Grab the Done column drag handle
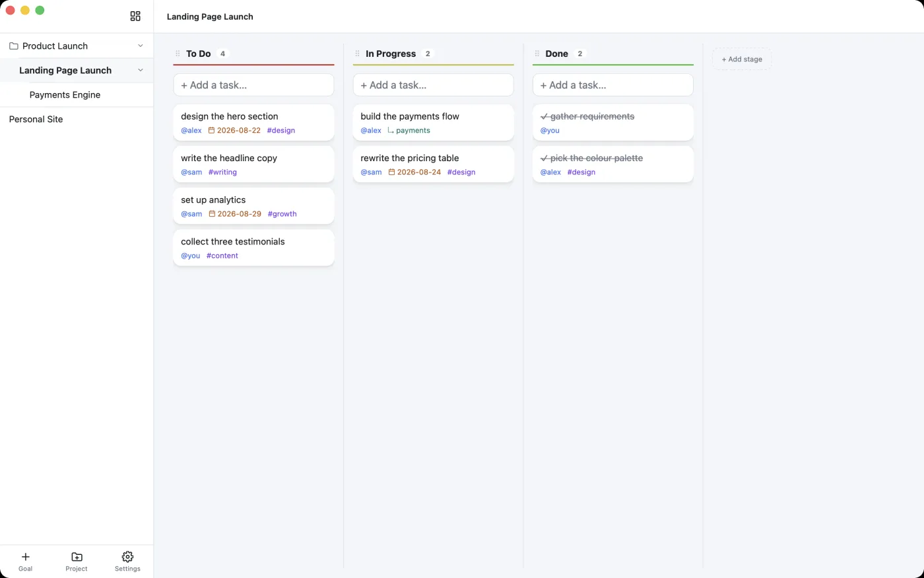 [x=537, y=54]
